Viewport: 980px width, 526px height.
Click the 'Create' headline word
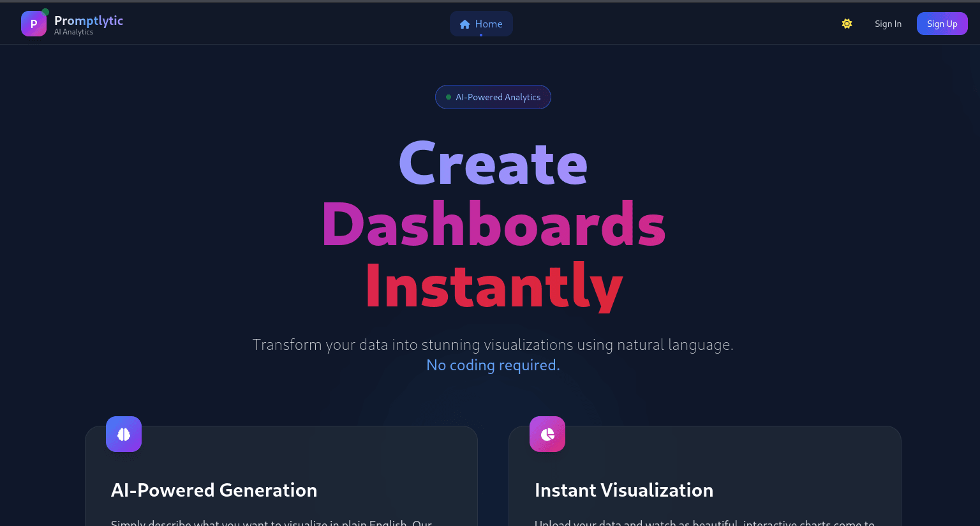coord(493,163)
